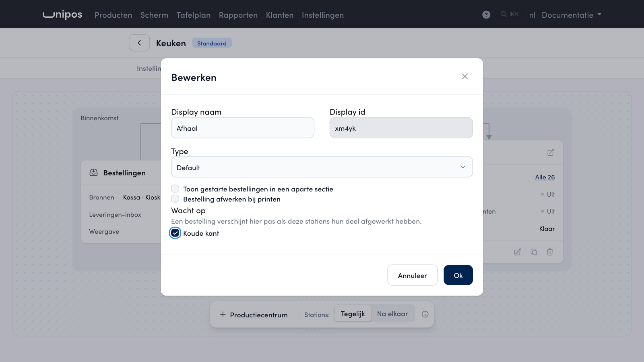The image size is (644, 362).
Task: Click the help question mark icon
Action: [486, 14]
